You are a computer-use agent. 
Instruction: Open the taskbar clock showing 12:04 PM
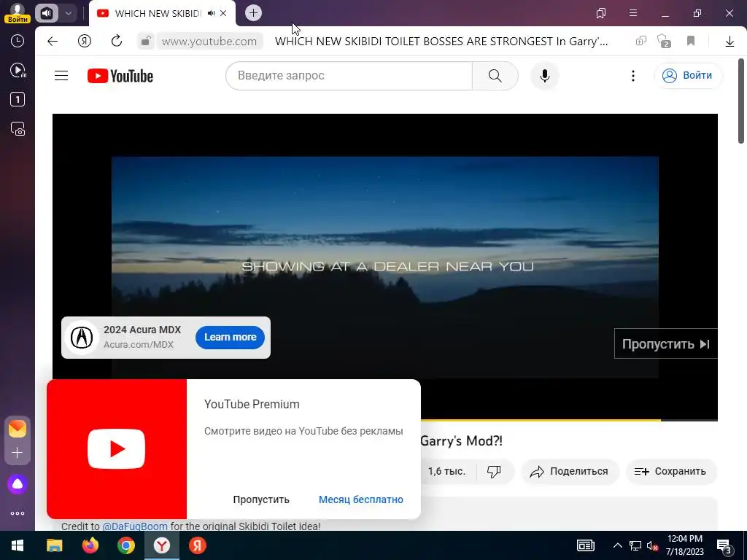coord(684,545)
